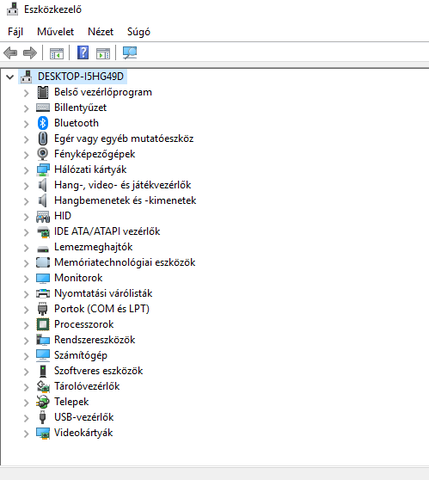This screenshot has height=480, width=429.
Task: Open the Művelet menu
Action: 55,32
